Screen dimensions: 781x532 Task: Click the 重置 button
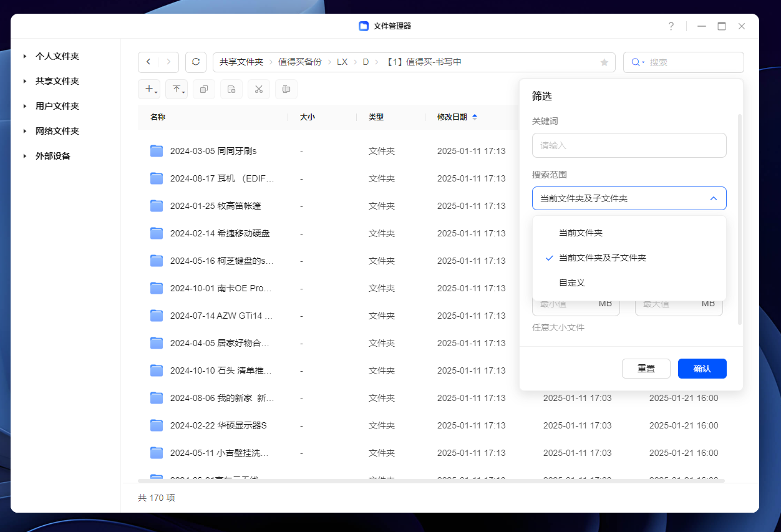coord(646,369)
